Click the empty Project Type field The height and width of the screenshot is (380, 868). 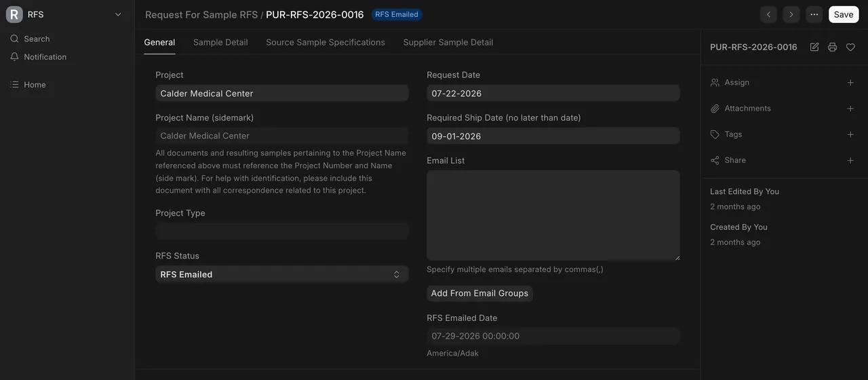pyautogui.click(x=282, y=231)
